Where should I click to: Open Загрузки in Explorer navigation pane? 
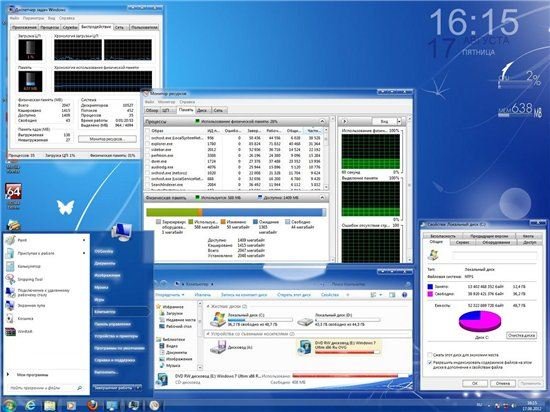[x=174, y=313]
